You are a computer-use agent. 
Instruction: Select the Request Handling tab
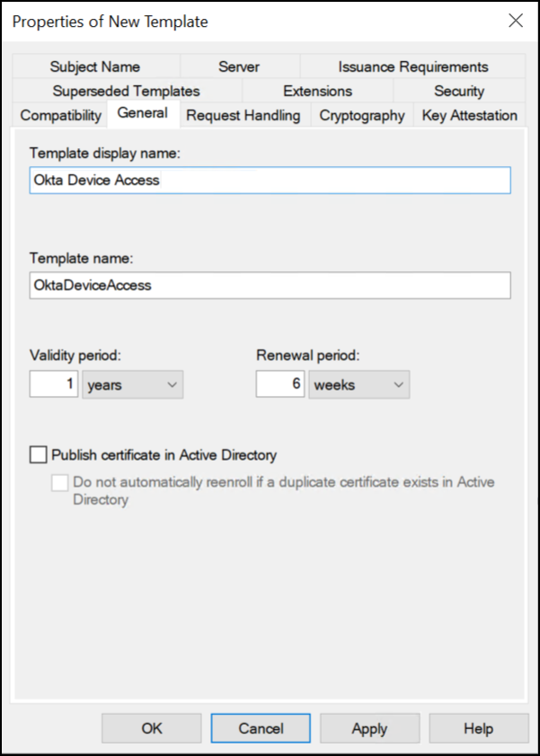(243, 116)
